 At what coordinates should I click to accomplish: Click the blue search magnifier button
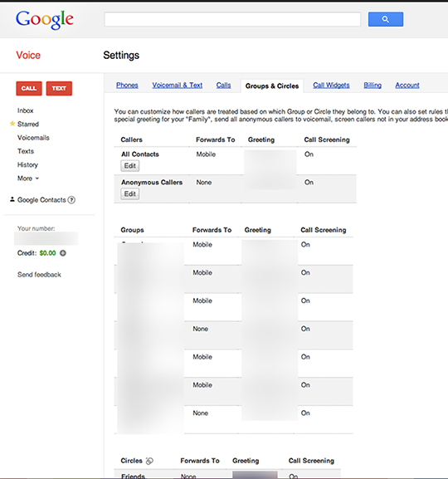pyautogui.click(x=386, y=19)
